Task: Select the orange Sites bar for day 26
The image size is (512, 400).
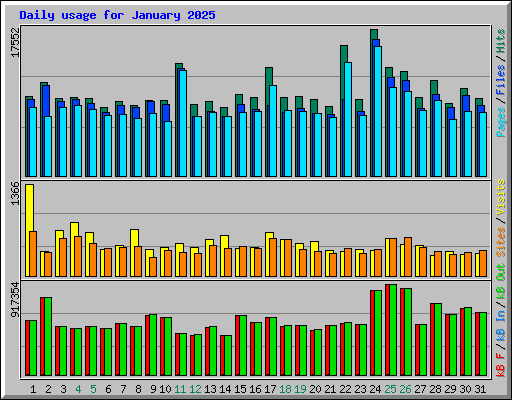Action: pyautogui.click(x=408, y=257)
